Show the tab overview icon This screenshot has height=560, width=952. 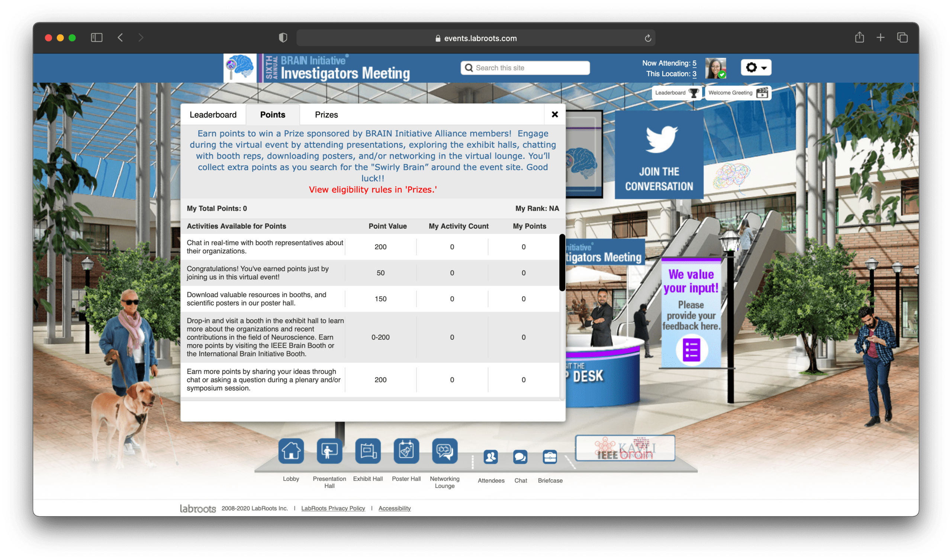pyautogui.click(x=902, y=38)
